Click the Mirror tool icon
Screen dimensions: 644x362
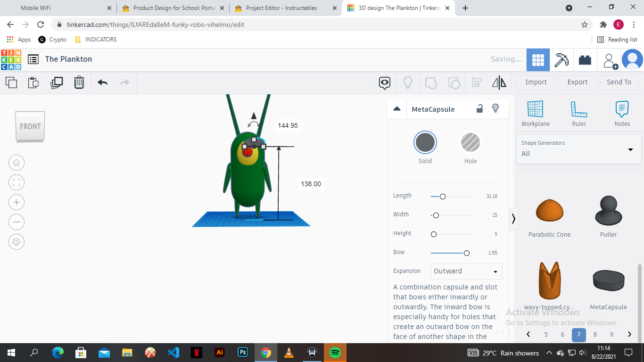click(499, 83)
